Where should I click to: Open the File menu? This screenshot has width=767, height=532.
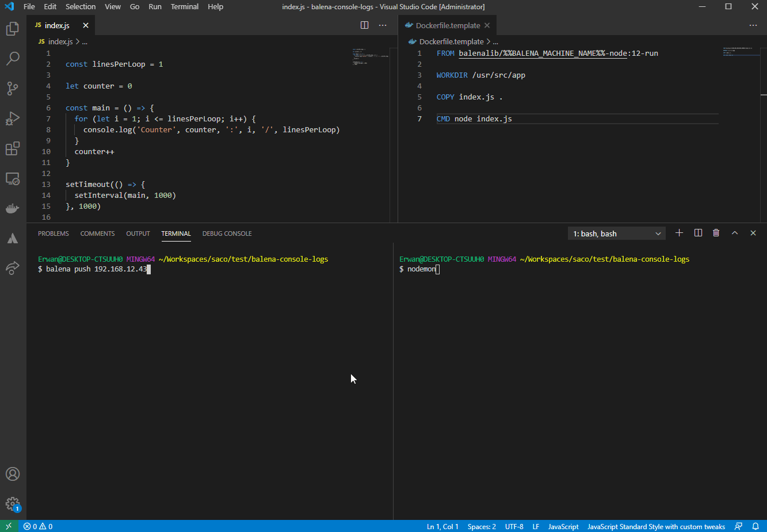click(29, 7)
